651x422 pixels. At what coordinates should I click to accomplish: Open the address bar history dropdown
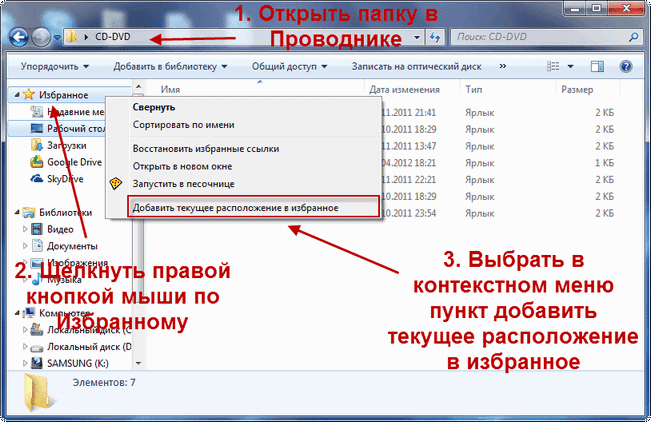[x=417, y=37]
